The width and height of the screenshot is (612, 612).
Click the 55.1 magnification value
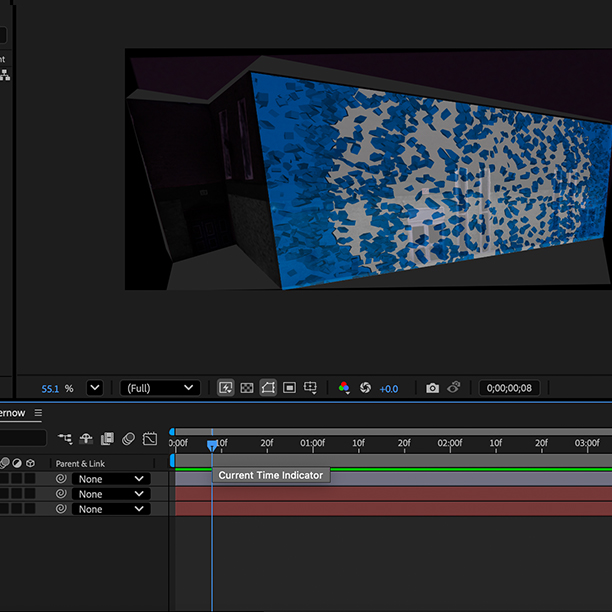coord(50,389)
